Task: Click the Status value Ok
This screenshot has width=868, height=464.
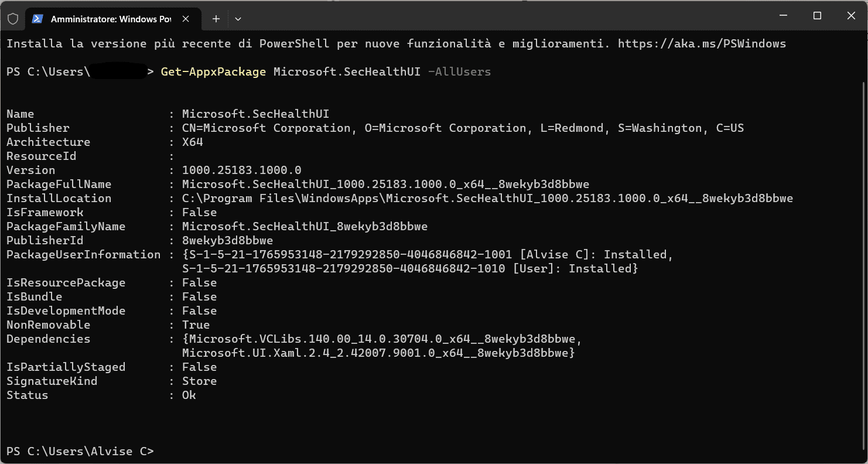Action: [x=189, y=395]
